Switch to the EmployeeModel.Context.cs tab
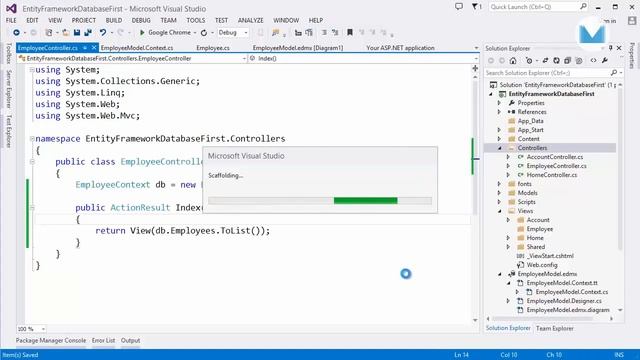 137,48
